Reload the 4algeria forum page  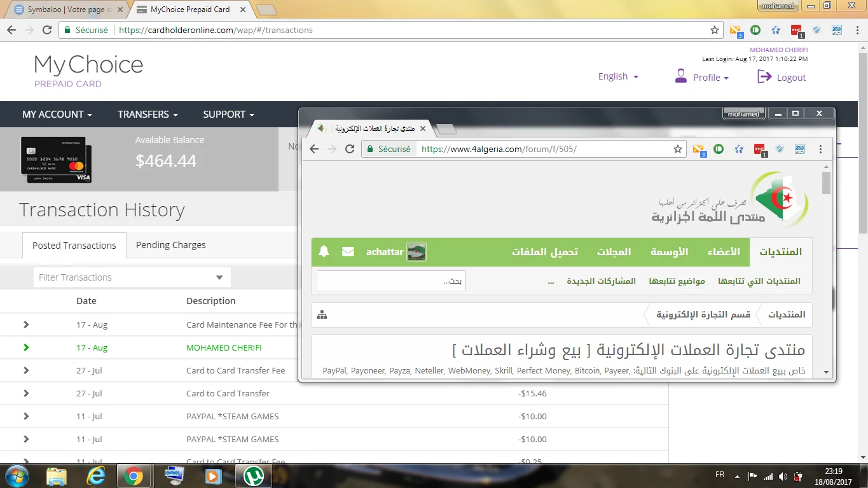click(x=349, y=149)
